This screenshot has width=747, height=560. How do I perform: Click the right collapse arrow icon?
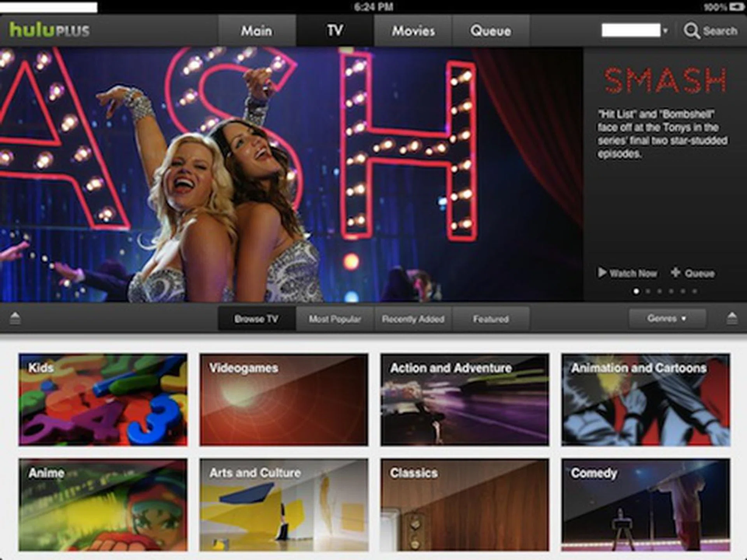point(732,318)
